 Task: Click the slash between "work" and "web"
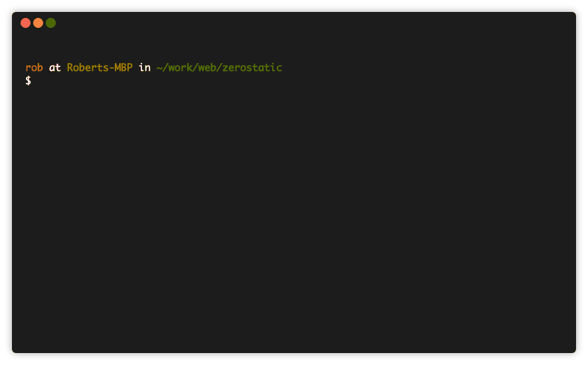click(x=194, y=68)
